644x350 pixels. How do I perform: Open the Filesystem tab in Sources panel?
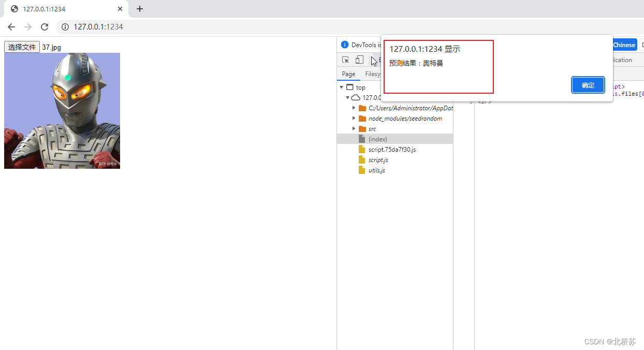[373, 74]
